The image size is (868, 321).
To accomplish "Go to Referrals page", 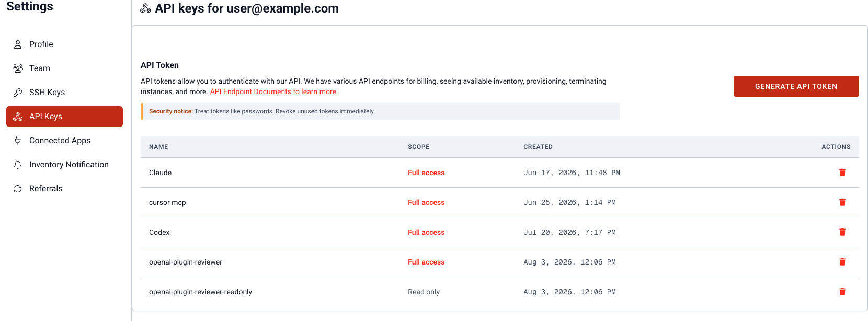I will coord(64,189).
